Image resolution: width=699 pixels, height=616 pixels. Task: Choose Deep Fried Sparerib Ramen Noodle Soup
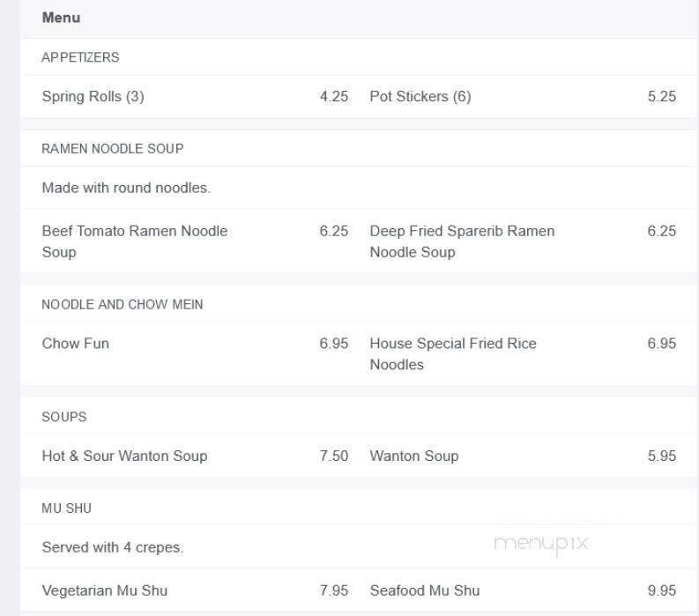click(x=462, y=241)
